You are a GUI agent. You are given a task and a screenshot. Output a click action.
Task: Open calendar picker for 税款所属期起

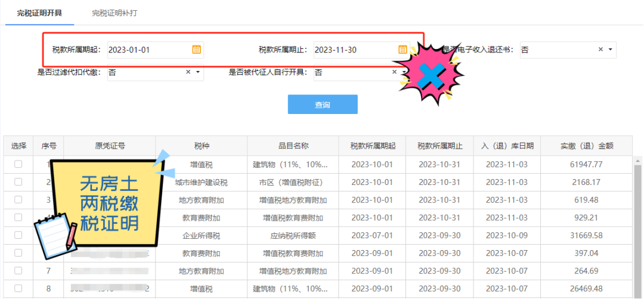(197, 50)
